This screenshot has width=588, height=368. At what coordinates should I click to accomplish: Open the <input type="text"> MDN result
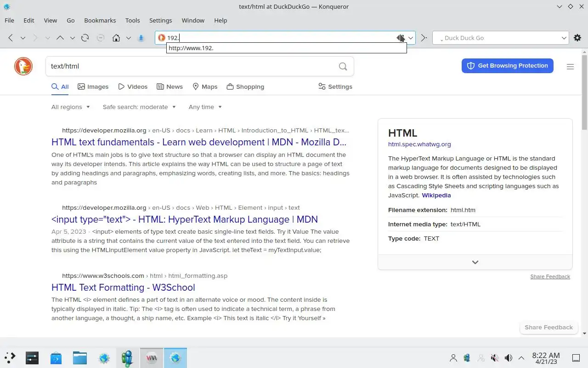185,219
